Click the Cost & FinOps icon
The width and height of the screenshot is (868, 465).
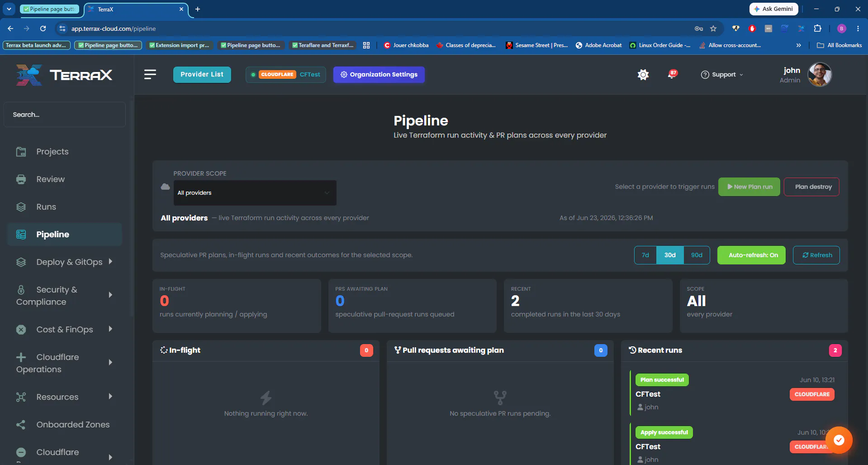click(21, 330)
